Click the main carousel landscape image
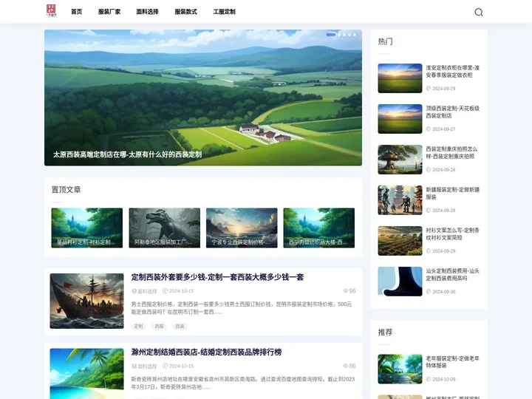This screenshot has width=532, height=399. 203,98
